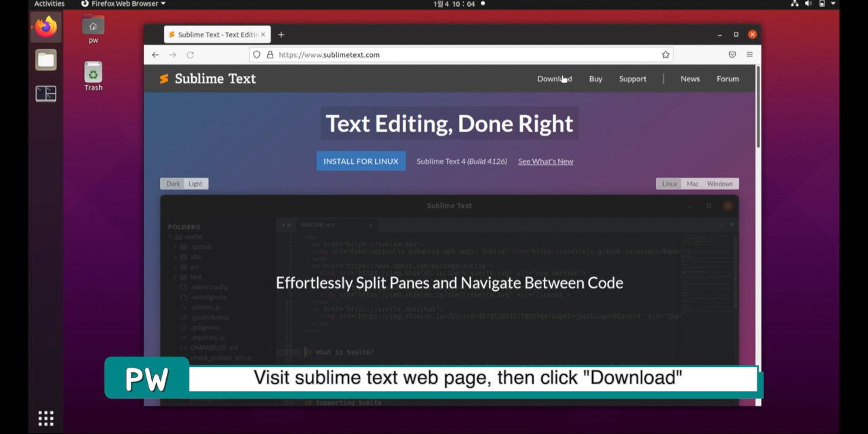Click the Sublime Text site title
This screenshot has height=434, width=868.
pos(215,79)
